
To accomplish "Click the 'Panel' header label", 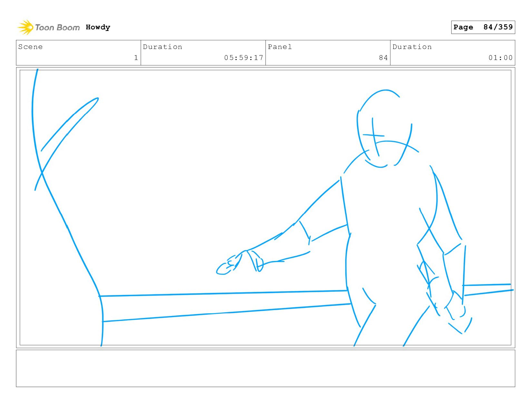I will coord(280,47).
